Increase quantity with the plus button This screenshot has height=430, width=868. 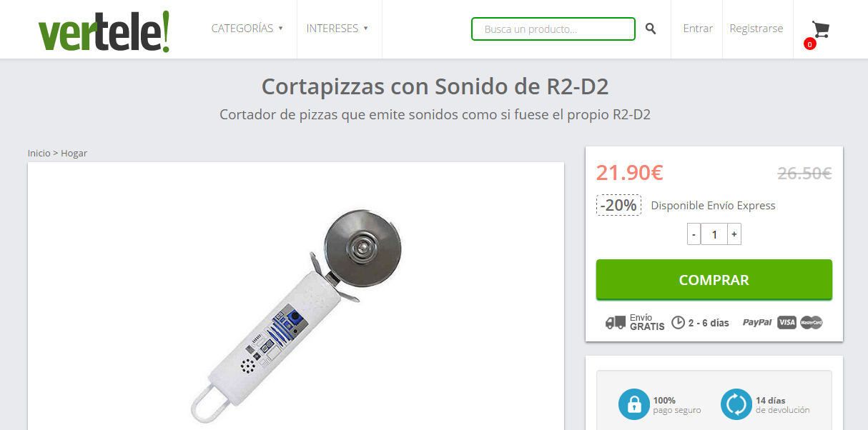click(734, 234)
